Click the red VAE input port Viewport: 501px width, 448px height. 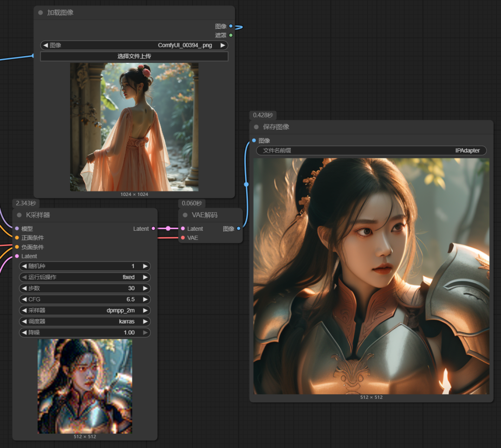click(183, 238)
